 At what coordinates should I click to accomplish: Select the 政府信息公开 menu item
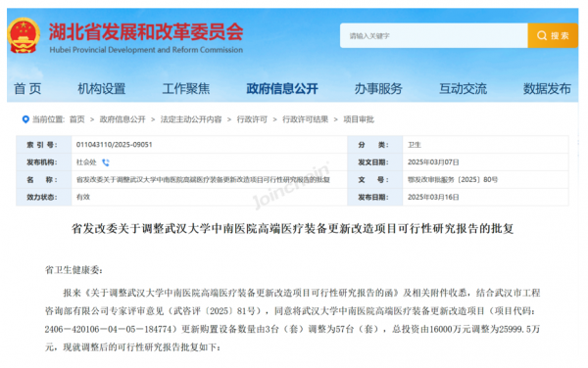282,89
